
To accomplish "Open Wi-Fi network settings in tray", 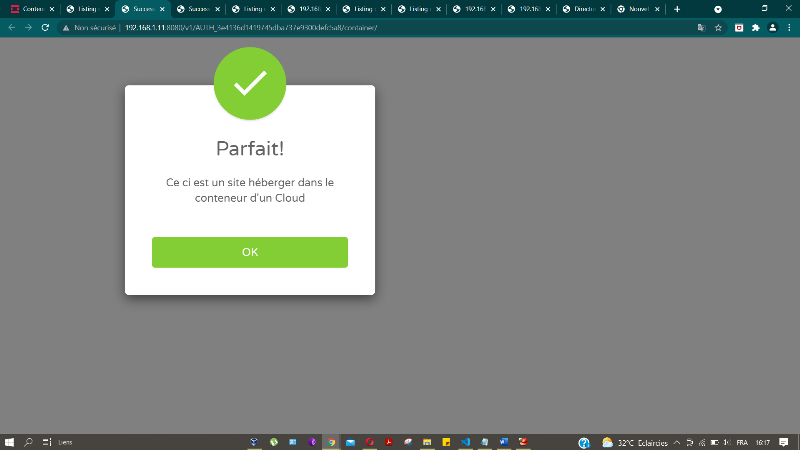I will [702, 442].
